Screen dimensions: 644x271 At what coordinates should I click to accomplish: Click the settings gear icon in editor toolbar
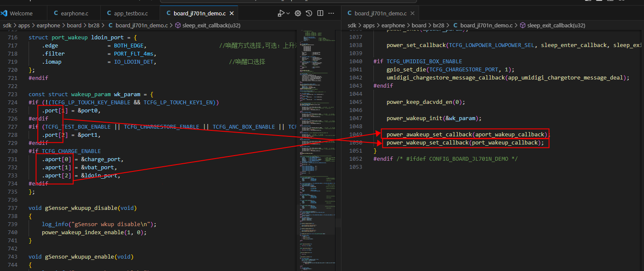298,14
